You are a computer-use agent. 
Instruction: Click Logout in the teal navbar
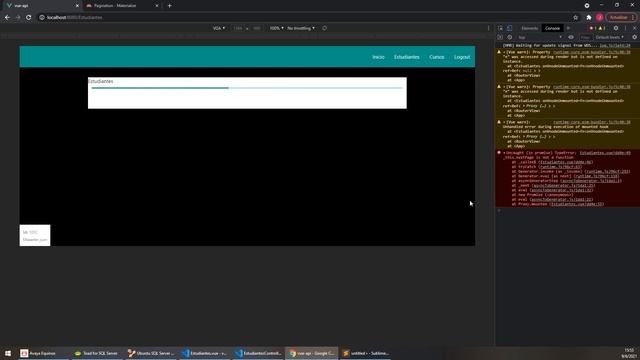[x=462, y=57]
